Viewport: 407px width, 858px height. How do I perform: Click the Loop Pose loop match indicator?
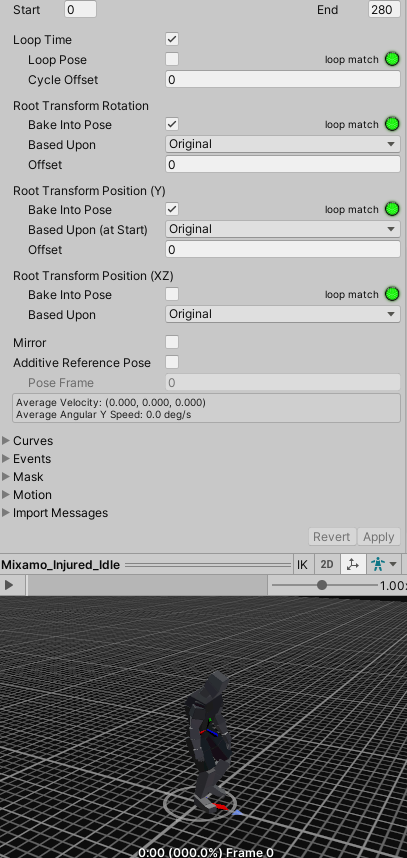392,59
